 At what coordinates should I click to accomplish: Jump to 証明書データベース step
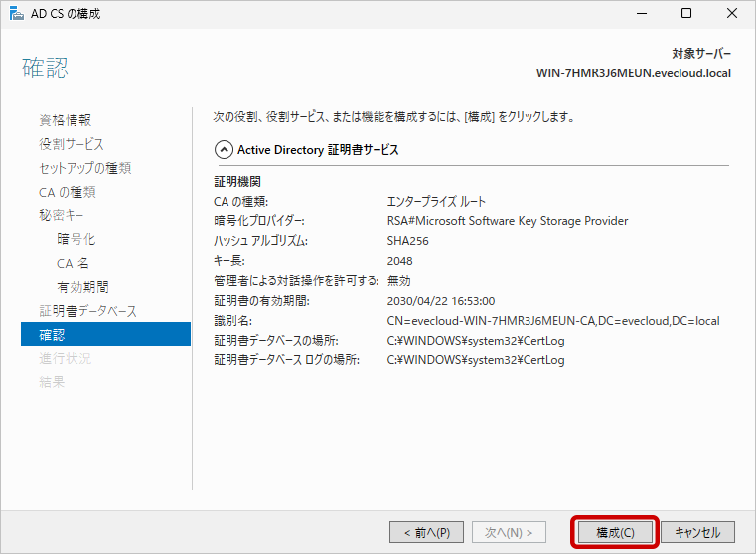pos(88,311)
